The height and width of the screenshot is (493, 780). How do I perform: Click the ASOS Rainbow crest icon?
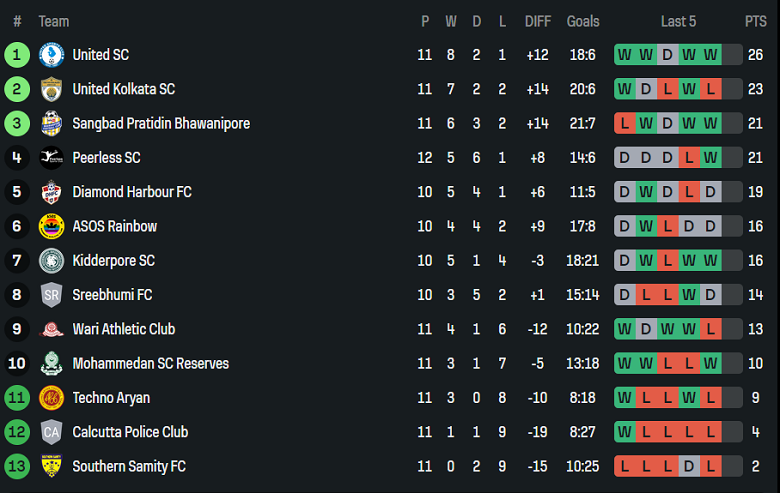tap(51, 226)
